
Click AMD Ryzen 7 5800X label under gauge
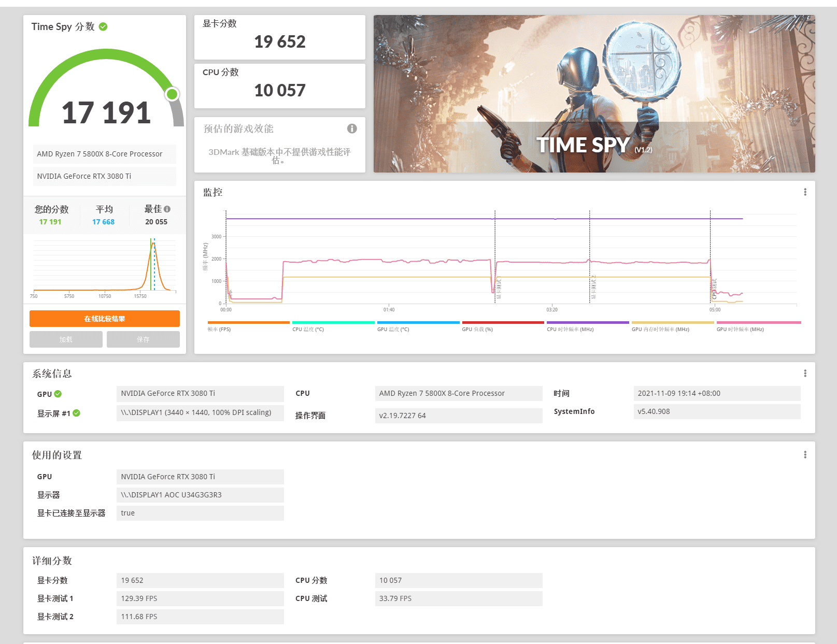[105, 154]
